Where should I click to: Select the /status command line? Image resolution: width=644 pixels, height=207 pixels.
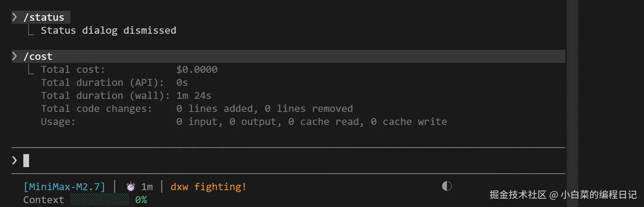point(44,17)
